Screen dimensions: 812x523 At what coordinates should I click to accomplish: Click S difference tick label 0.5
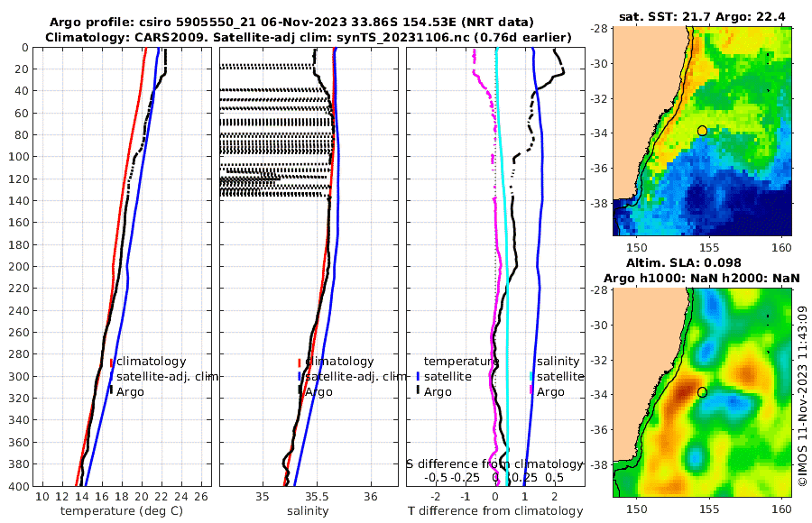[554, 477]
